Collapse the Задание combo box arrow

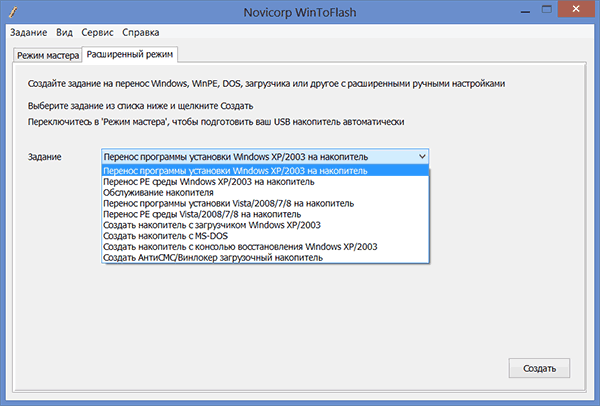[x=422, y=157]
